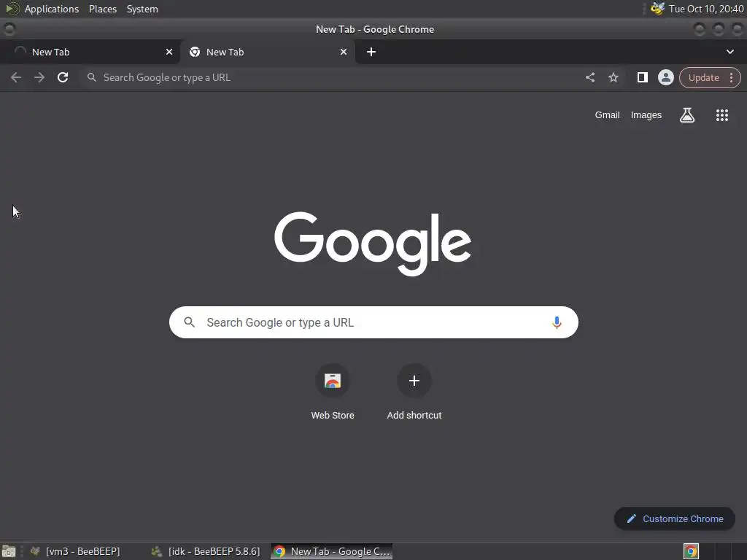Screen dimensions: 747x560
Task: Switch to the first New Tab
Action: 90,52
